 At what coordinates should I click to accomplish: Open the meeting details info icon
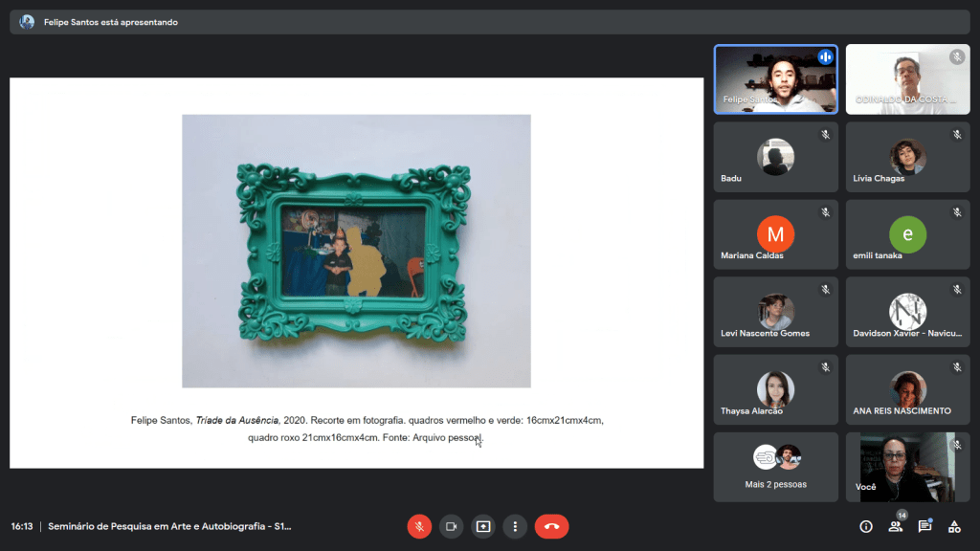[866, 526]
